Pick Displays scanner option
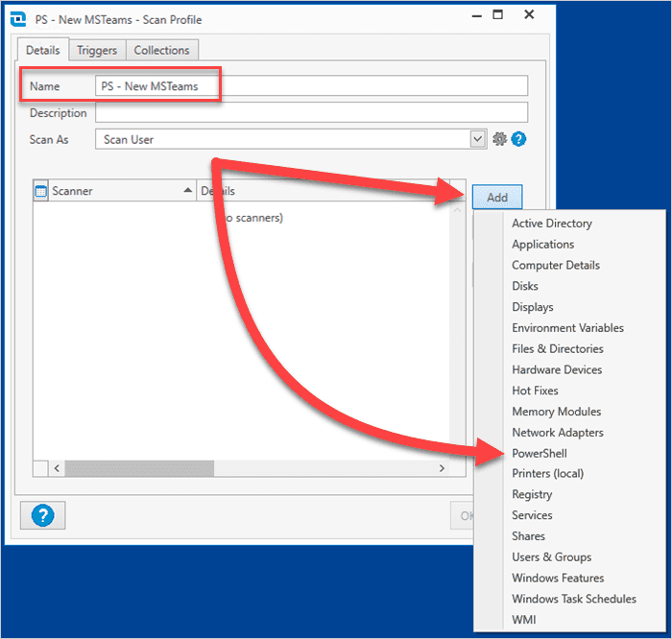Screen dimensions: 672x639 (x=532, y=307)
